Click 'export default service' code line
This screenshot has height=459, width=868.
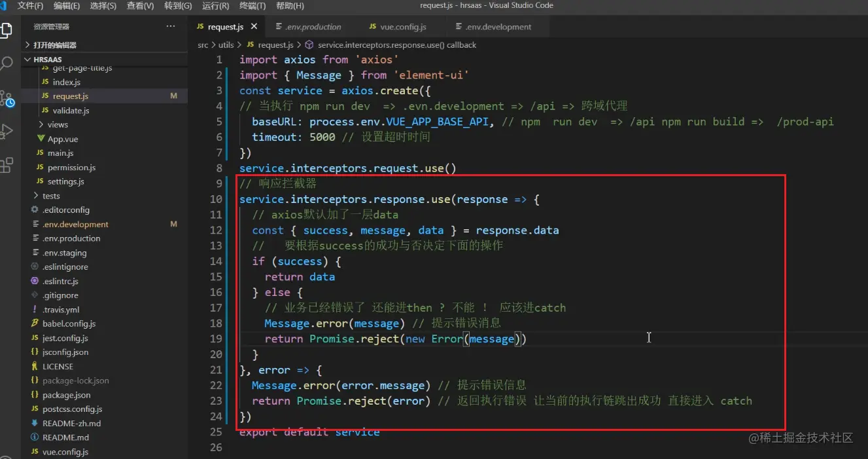309,432
